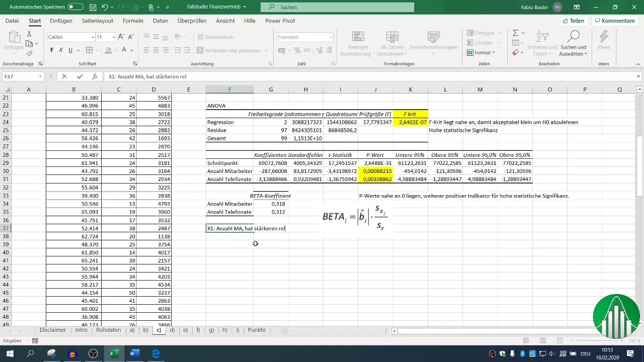Screen dimensions: 644x362
Task: Open the font size 11 dropdown
Action: click(114, 37)
